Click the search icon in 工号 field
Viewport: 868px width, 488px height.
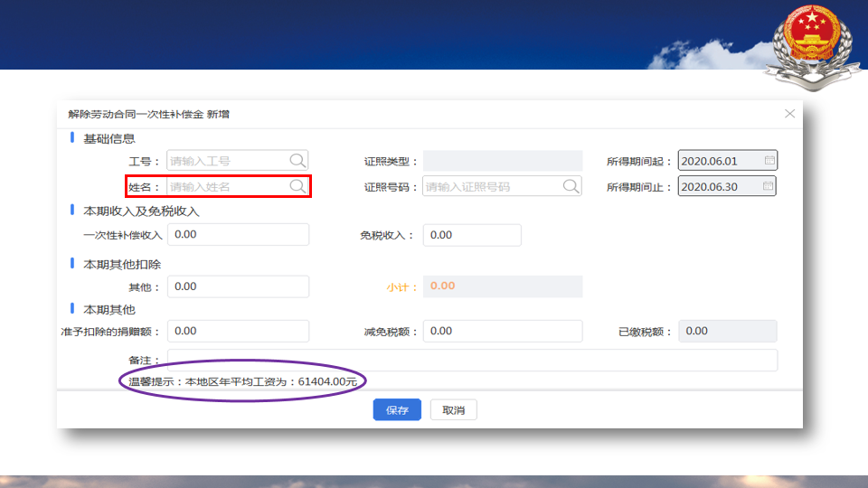click(x=297, y=161)
